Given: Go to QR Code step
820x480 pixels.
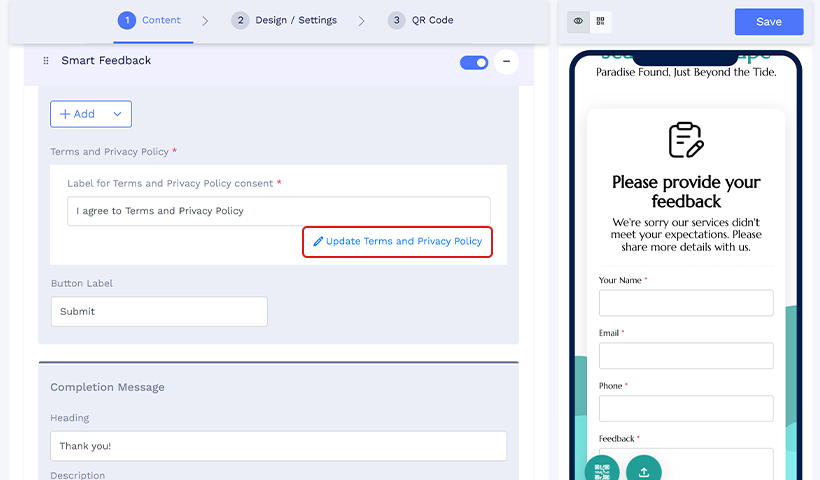Looking at the screenshot, I should (x=420, y=20).
